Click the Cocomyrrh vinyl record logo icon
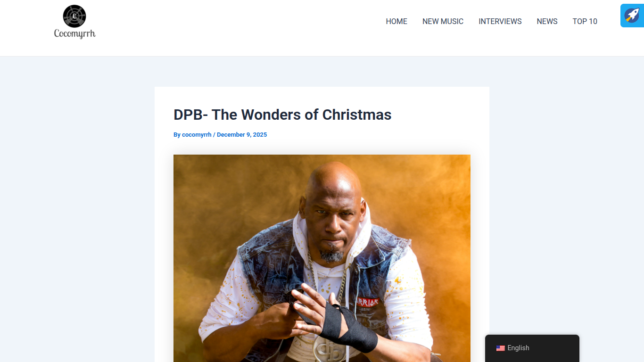This screenshot has height=362, width=644. (x=74, y=16)
